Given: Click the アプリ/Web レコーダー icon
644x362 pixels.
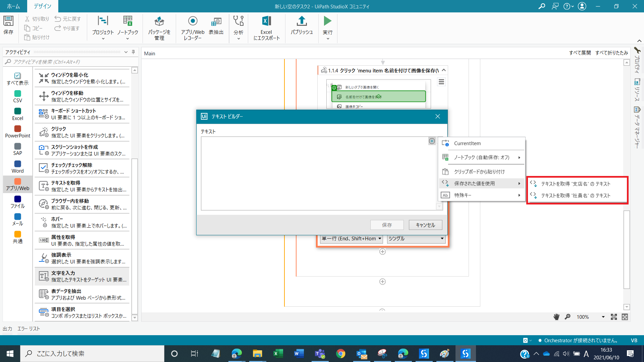Looking at the screenshot, I should click(193, 28).
